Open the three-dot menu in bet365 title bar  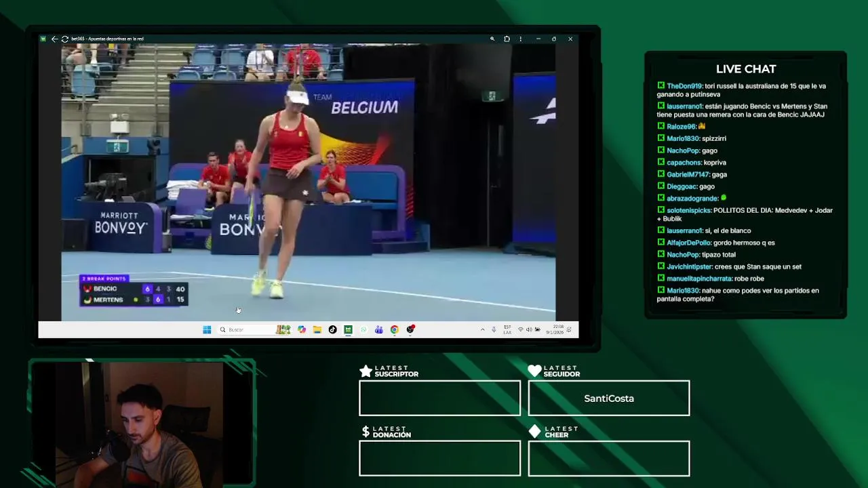[521, 39]
